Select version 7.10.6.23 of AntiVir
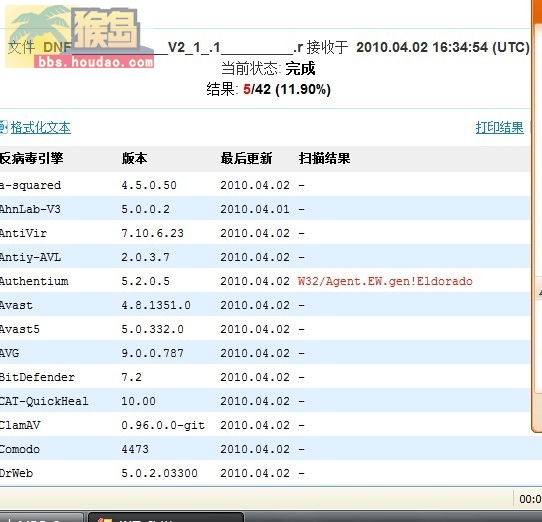This screenshot has width=542, height=522. (x=152, y=233)
